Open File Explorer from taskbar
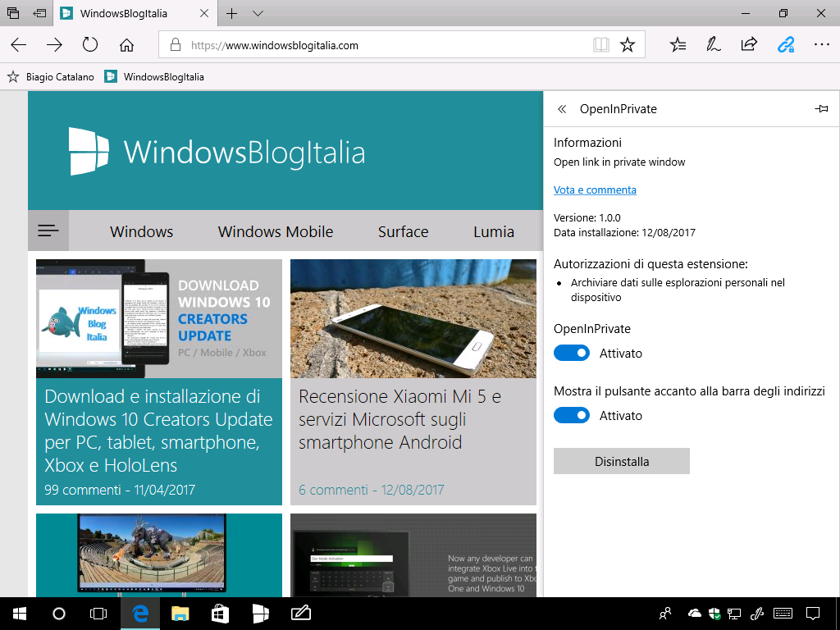This screenshot has width=840, height=630. 180,614
